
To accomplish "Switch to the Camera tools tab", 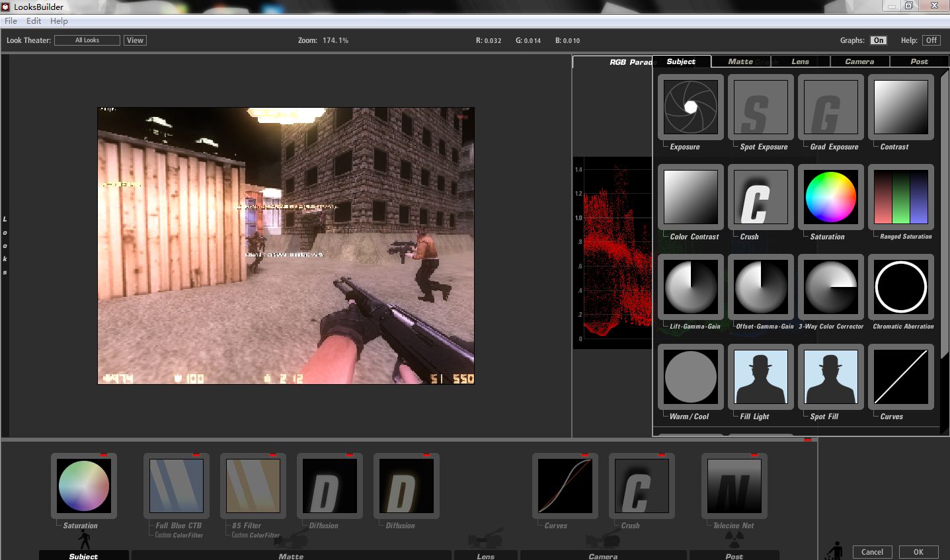I will tap(859, 61).
